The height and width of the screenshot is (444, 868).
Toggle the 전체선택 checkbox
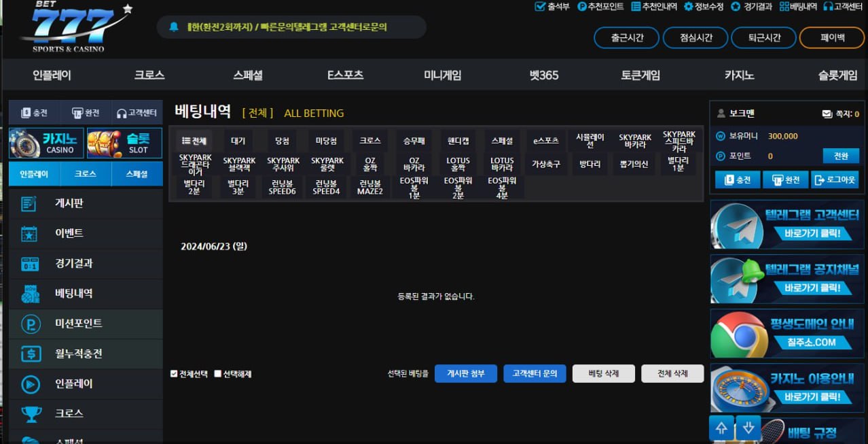[174, 373]
